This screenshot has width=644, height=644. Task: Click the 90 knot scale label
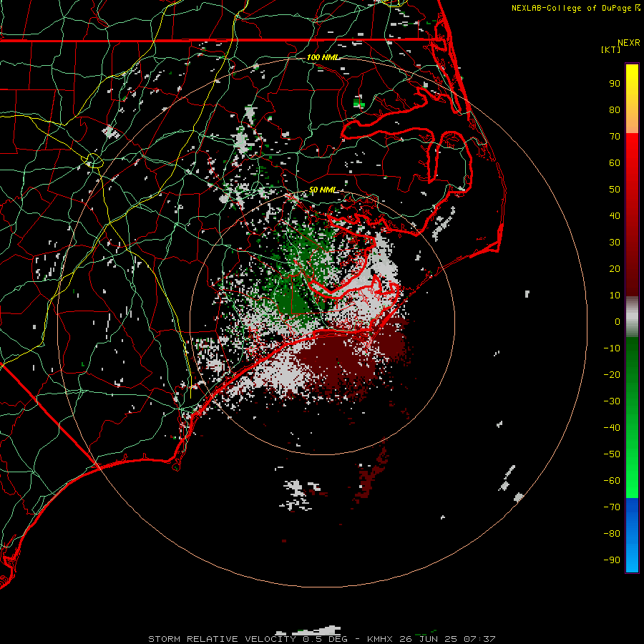[615, 84]
